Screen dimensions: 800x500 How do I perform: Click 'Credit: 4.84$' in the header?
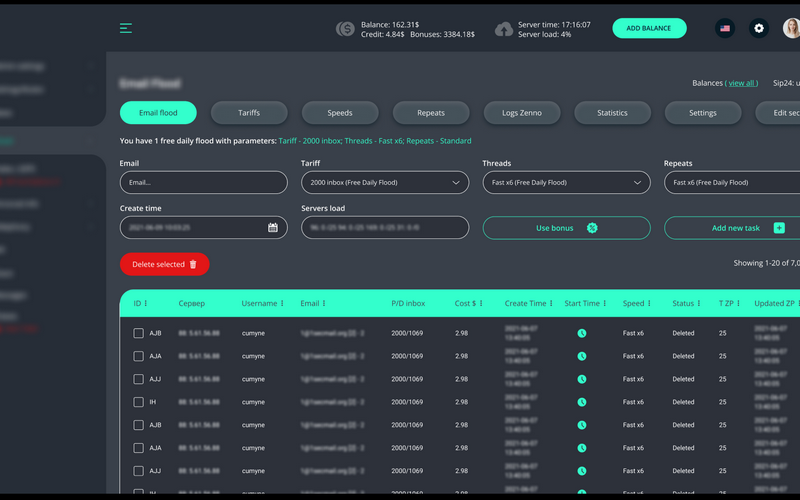click(382, 34)
